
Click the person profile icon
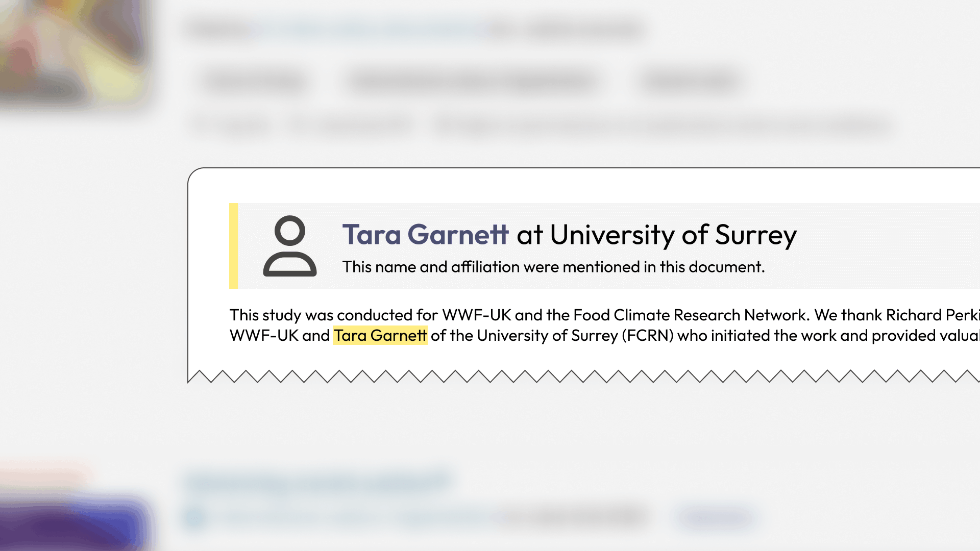289,246
